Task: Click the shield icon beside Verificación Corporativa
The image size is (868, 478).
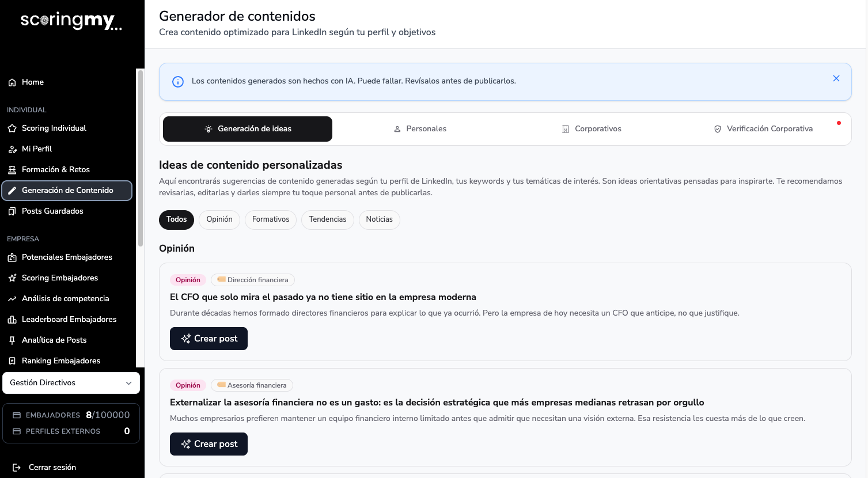Action: [x=718, y=129]
